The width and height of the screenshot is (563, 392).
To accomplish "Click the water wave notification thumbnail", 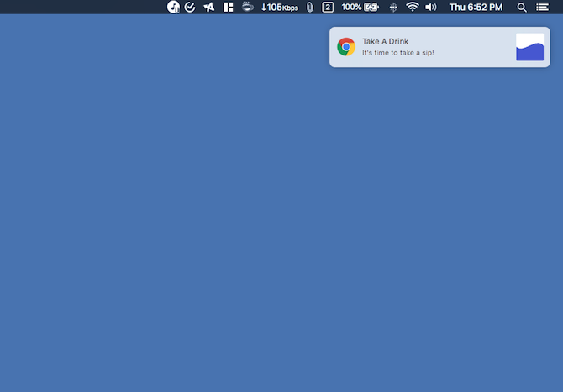I will 529,47.
